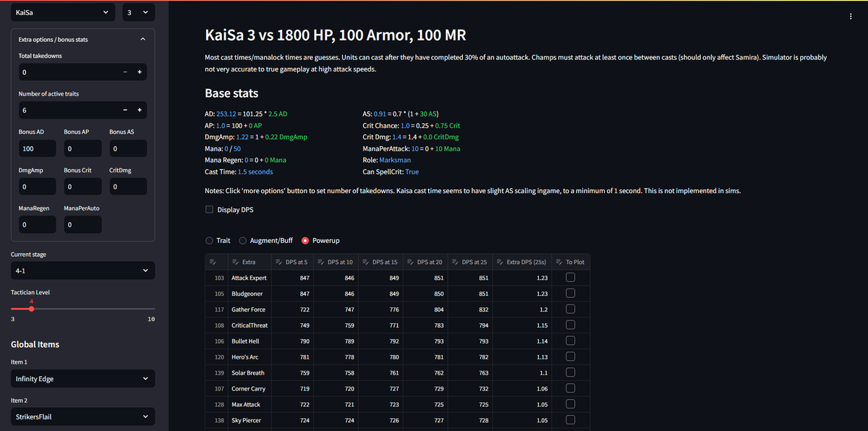Increase Number of active traits

click(x=140, y=110)
